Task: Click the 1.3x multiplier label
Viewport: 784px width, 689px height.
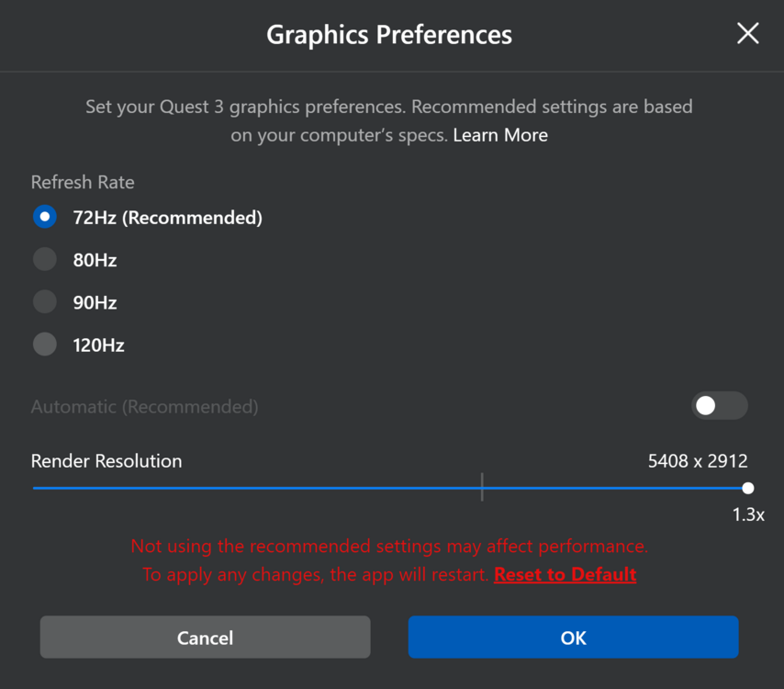Action: [x=748, y=515]
